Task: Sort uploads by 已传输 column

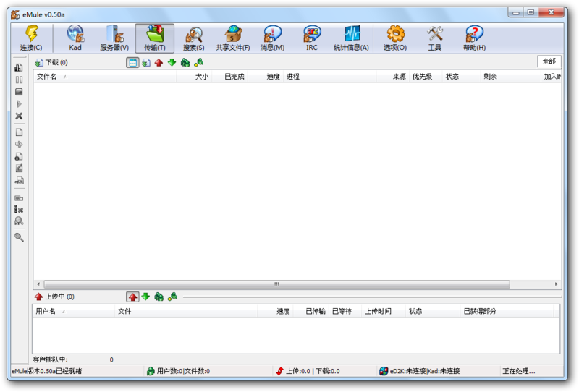Action: pyautogui.click(x=312, y=312)
